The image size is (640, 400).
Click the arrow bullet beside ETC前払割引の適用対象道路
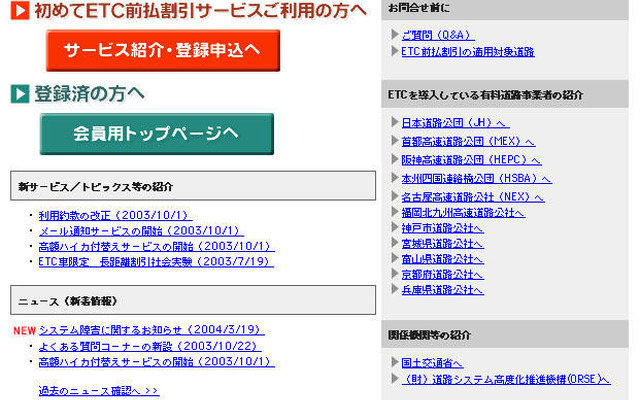coord(394,51)
